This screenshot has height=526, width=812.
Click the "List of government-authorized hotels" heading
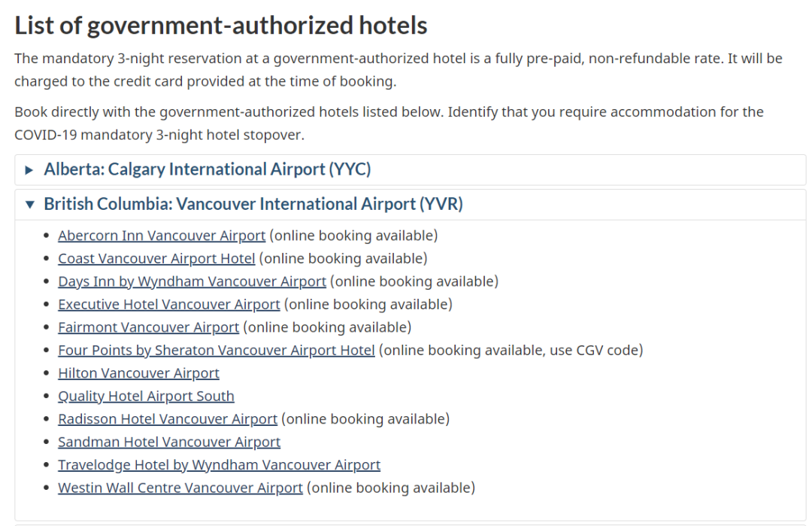pos(221,26)
